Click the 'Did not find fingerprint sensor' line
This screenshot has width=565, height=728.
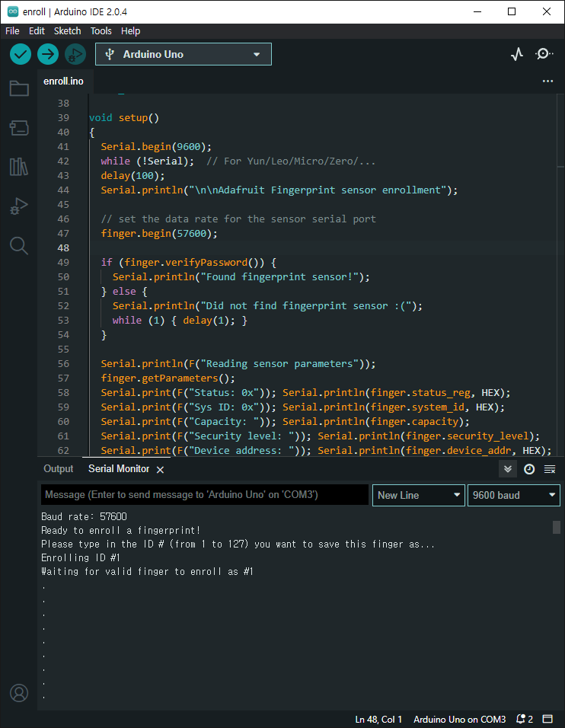pyautogui.click(x=267, y=306)
